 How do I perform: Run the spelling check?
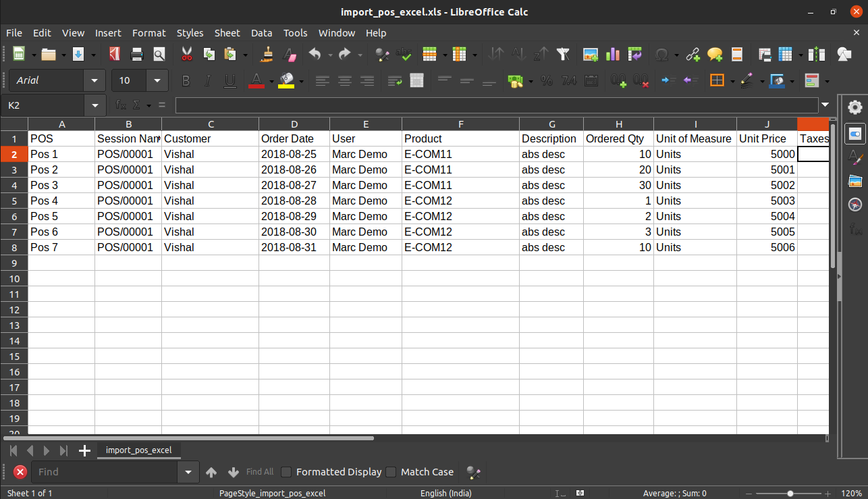(404, 55)
